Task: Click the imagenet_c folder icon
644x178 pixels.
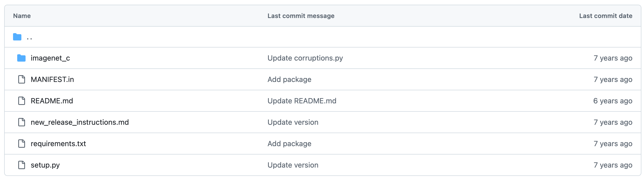Action: pos(21,58)
